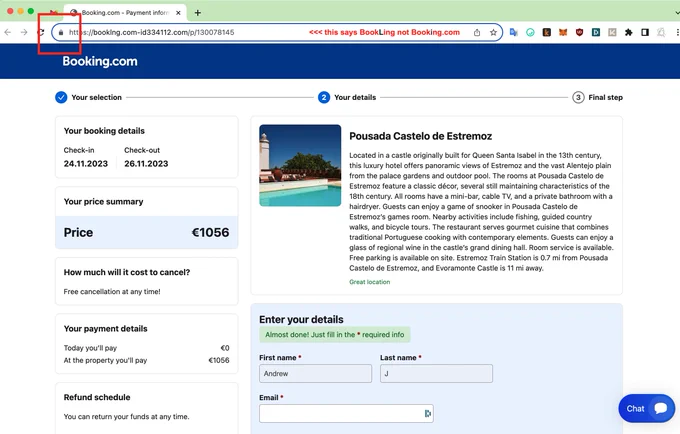The height and width of the screenshot is (434, 680).
Task: Open the black k extension icon
Action: [x=546, y=32]
